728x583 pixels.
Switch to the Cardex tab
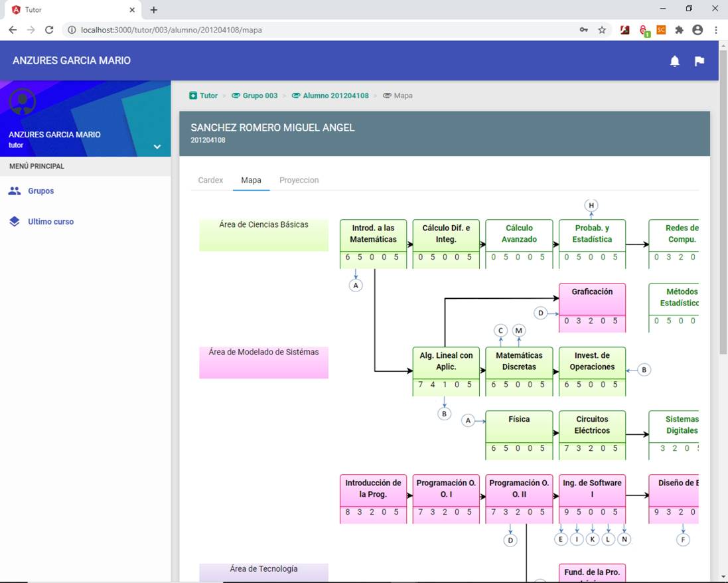point(210,180)
